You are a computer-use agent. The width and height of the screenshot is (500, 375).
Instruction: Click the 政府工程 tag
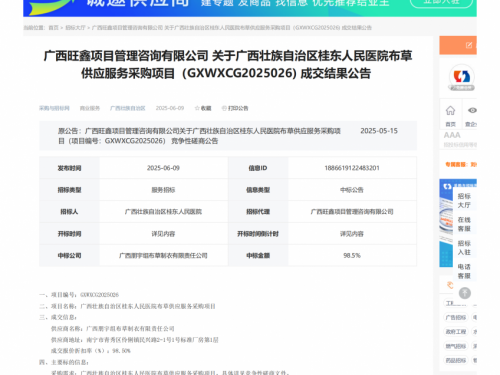click(x=456, y=332)
